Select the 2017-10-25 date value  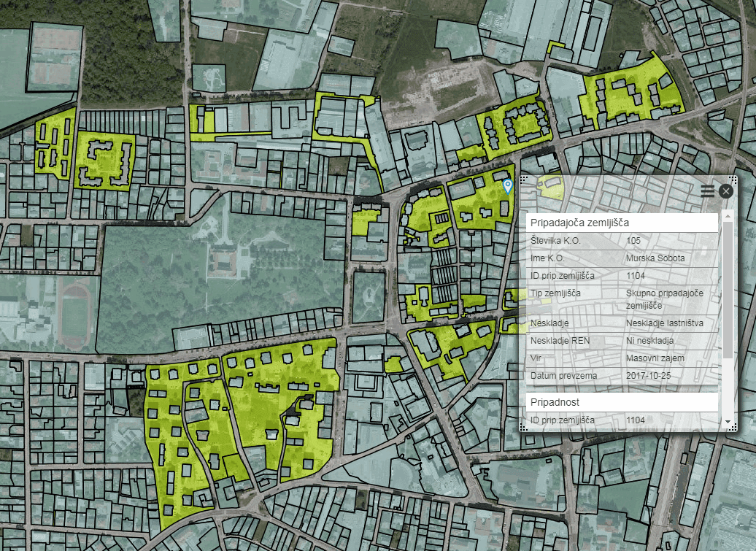[649, 376]
